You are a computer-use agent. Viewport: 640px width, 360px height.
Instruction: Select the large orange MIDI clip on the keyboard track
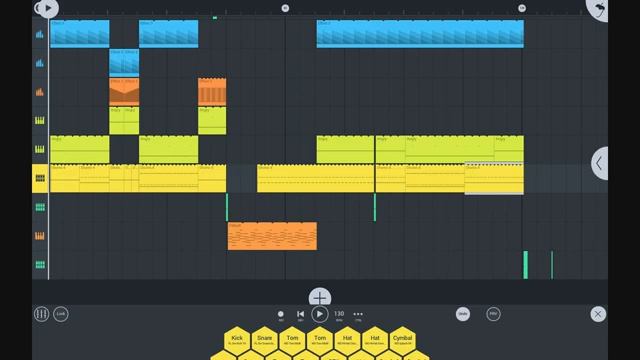[x=272, y=236]
